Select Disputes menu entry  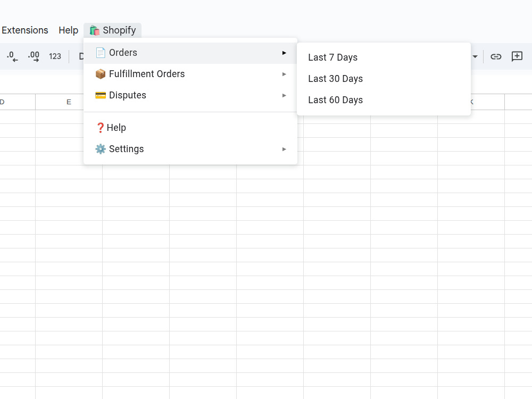pyautogui.click(x=190, y=95)
